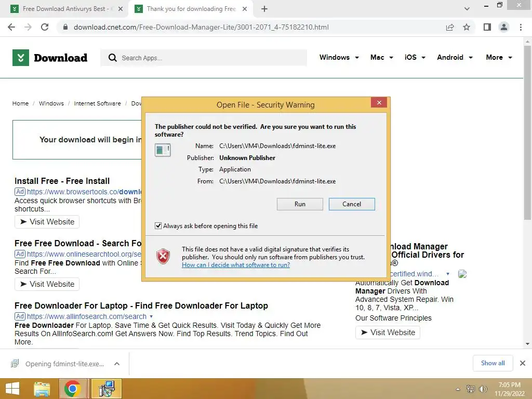
Task: Open Chrome three-dot menu
Action: 521,27
